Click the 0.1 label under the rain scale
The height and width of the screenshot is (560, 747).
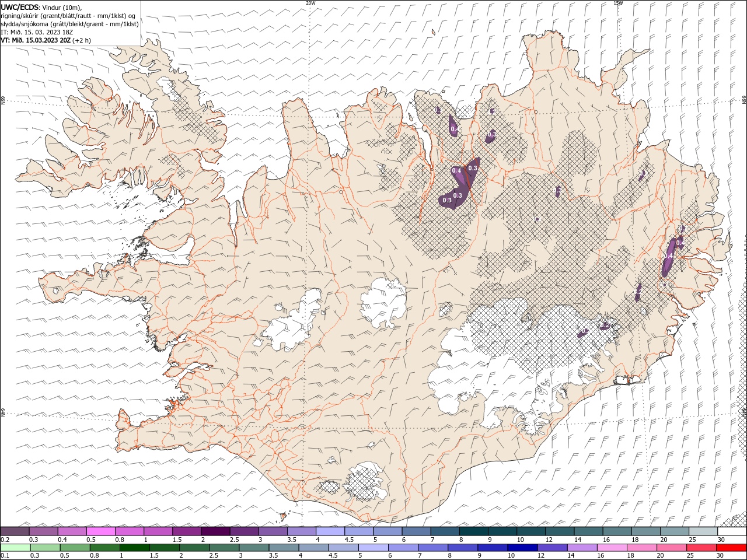point(5,556)
